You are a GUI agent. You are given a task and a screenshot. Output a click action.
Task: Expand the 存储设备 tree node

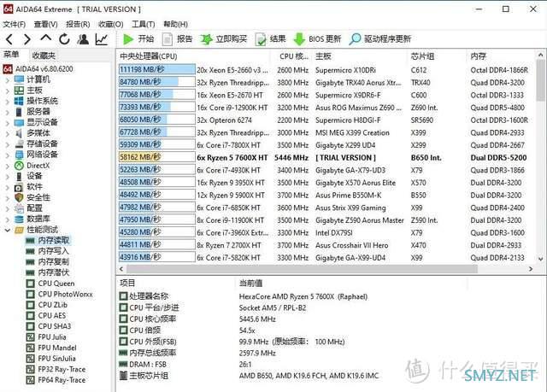(x=8, y=144)
